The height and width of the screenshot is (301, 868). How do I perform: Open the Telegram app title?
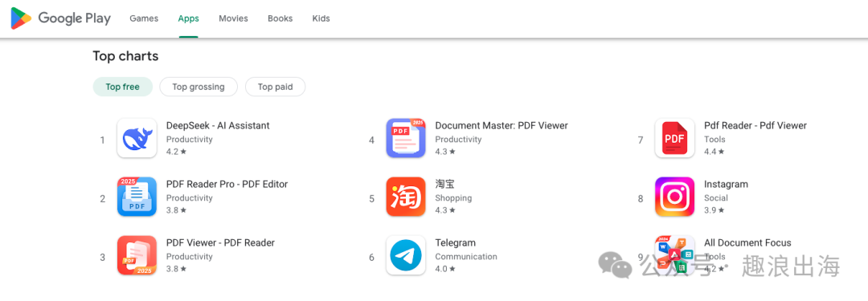click(456, 243)
